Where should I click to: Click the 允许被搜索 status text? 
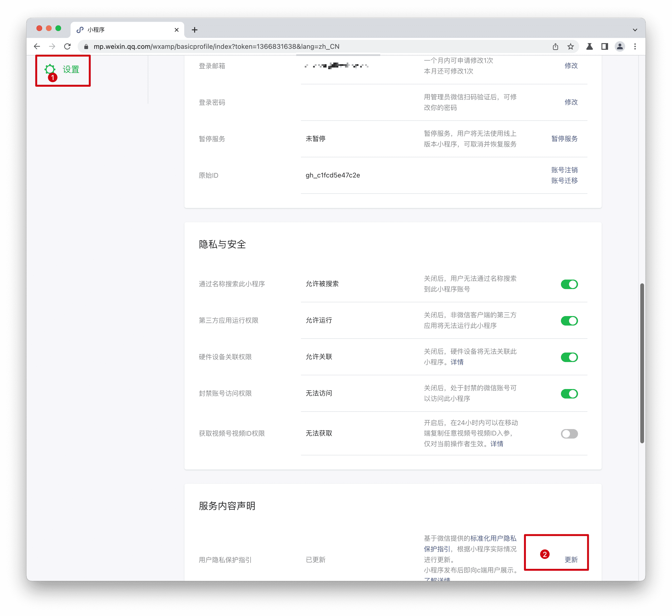click(322, 284)
